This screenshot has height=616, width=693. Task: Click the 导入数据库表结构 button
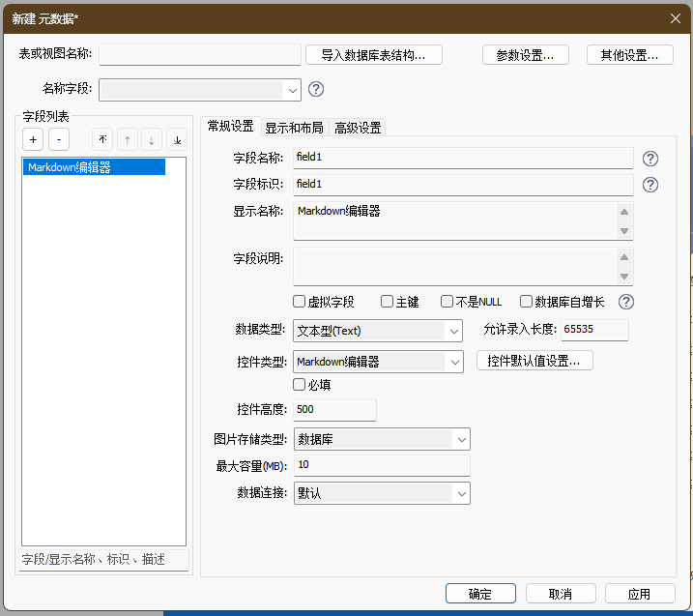[x=374, y=55]
